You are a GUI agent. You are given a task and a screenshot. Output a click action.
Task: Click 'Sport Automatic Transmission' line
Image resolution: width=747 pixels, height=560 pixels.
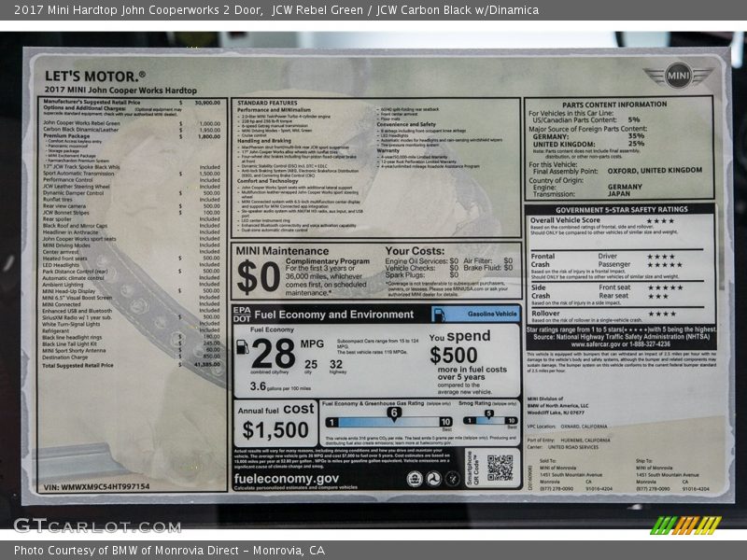[x=132, y=174]
